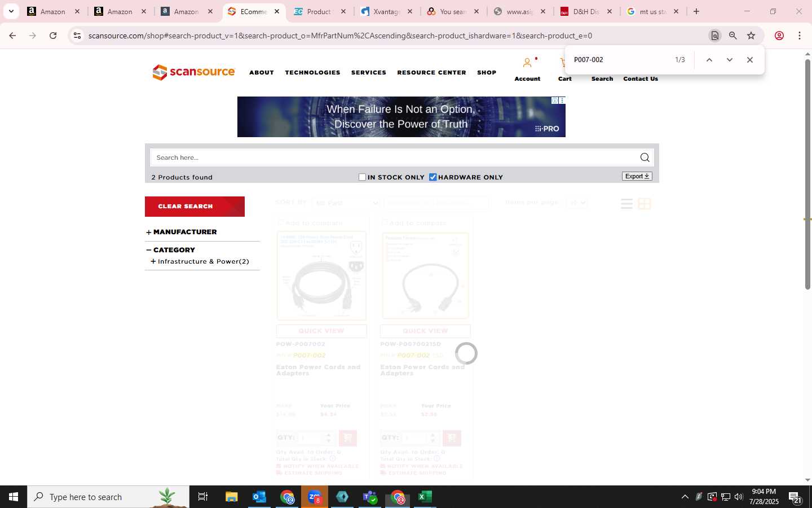Click the P007-002 find-in-page text field
This screenshot has height=508, width=812.
[620, 60]
